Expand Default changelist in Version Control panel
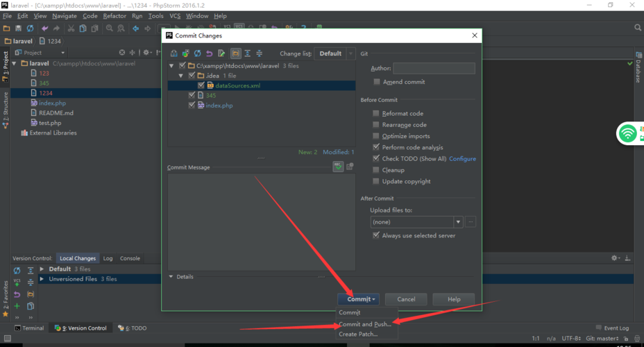 (x=42, y=269)
